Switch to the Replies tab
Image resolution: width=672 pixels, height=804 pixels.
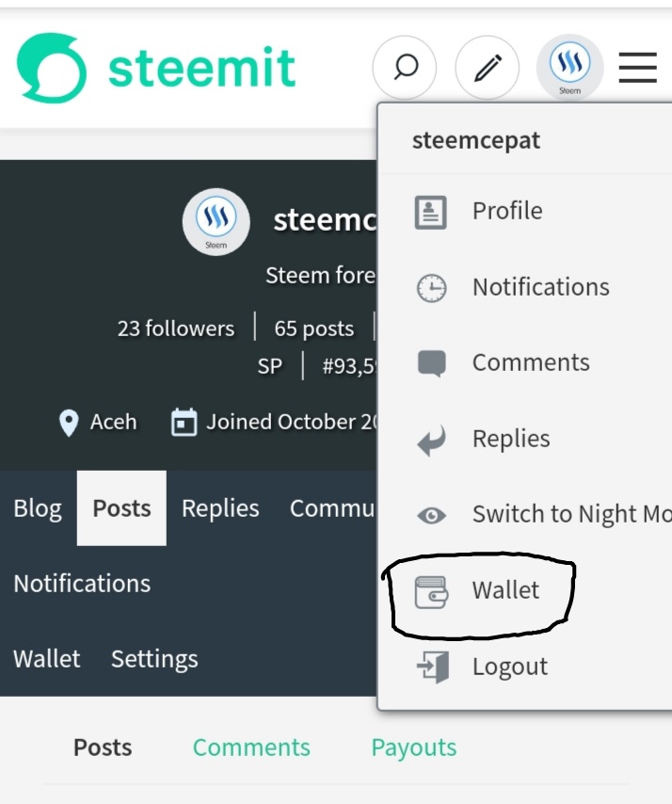(220, 508)
